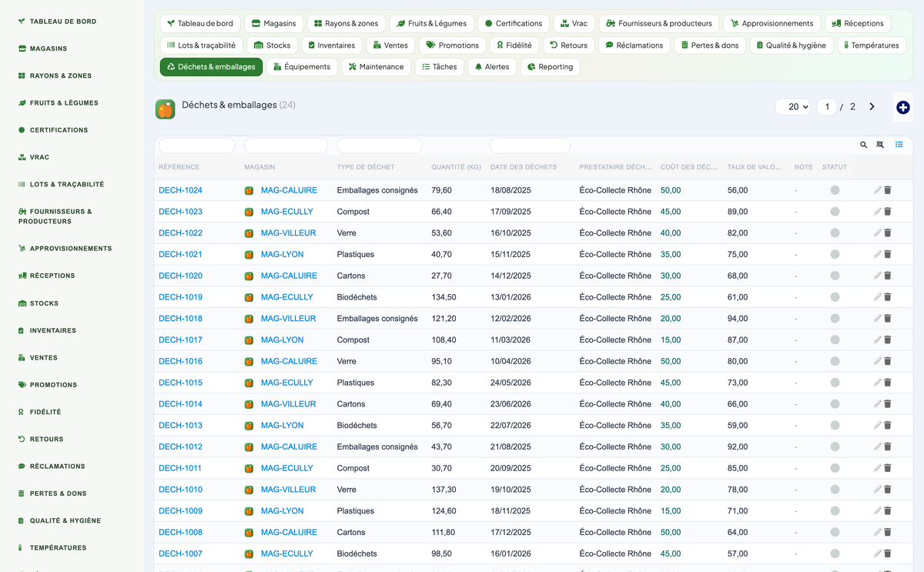Screen dimensions: 924x572
Task: Open the Reporting tab
Action: (550, 67)
